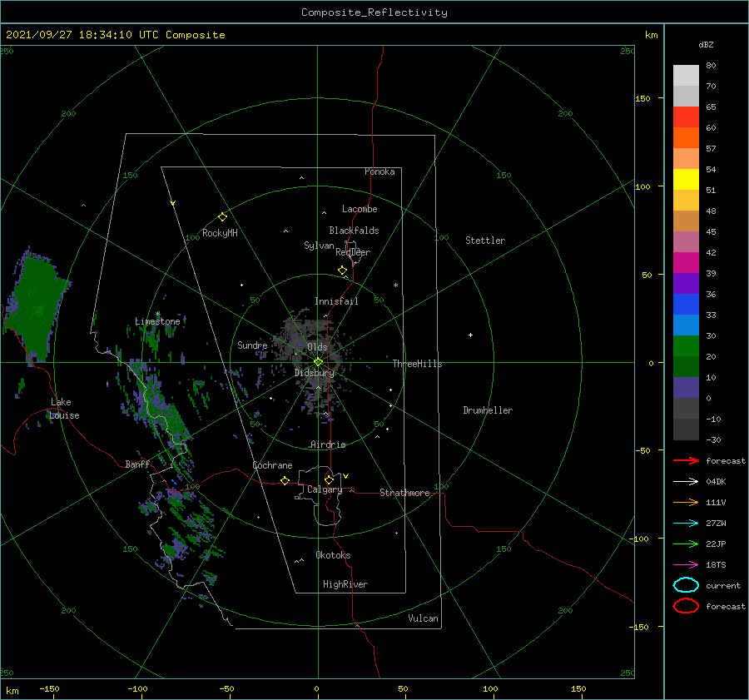Click the Ponoka city label
This screenshot has width=749, height=700.
point(379,171)
